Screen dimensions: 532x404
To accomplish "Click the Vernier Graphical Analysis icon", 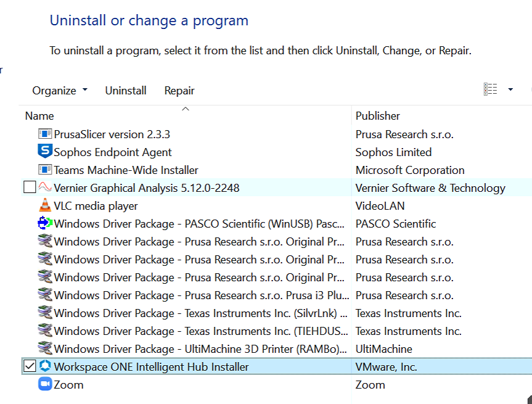I will coord(45,187).
